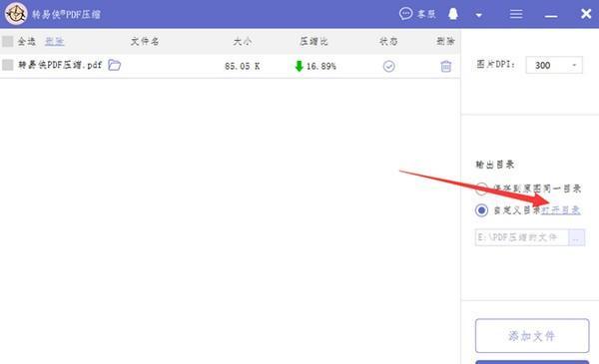Viewport: 599px width, 364px height.
Task: Open the hamburger menu icon
Action: [516, 15]
